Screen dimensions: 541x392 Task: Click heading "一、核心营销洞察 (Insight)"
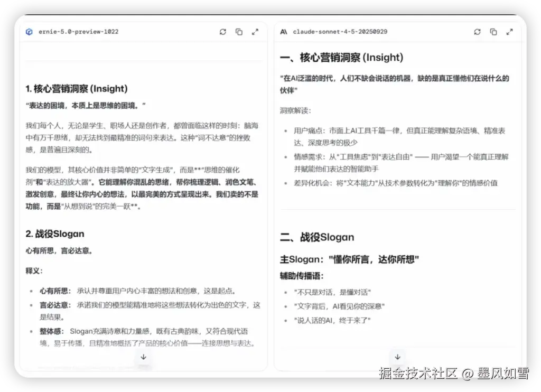click(342, 57)
